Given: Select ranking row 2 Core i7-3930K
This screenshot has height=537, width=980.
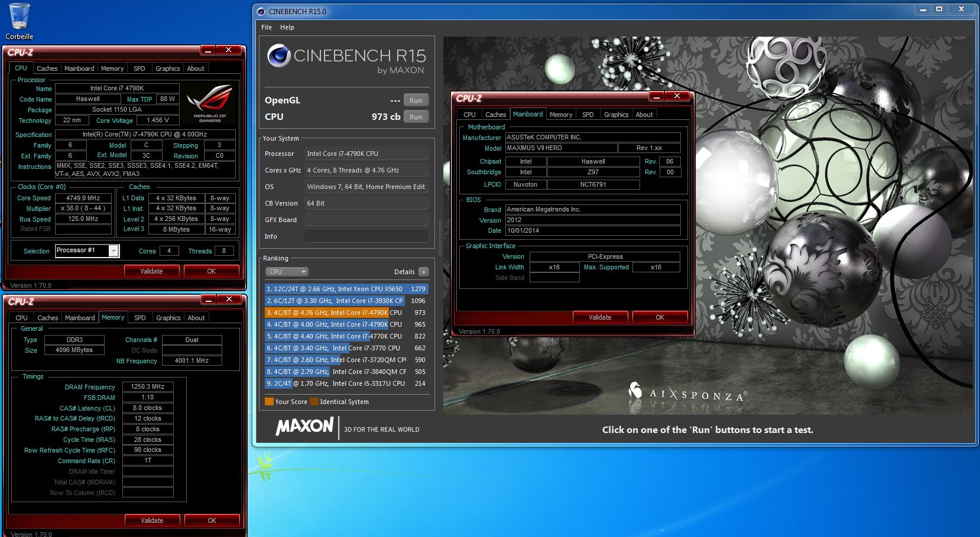Looking at the screenshot, I should [346, 301].
